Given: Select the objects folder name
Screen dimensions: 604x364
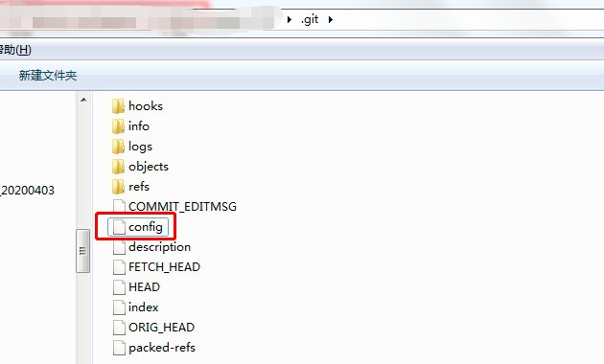Looking at the screenshot, I should (x=149, y=167).
